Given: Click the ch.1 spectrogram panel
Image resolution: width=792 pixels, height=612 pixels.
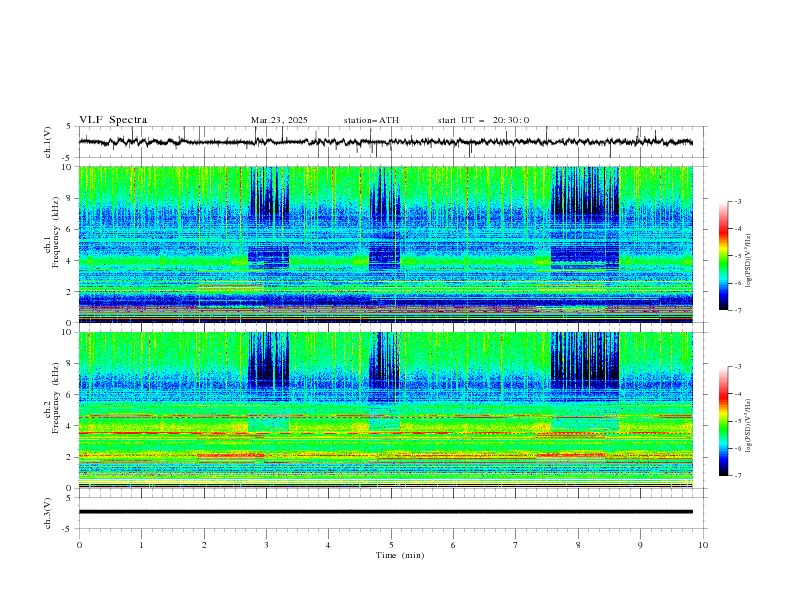Looking at the screenshot, I should (385, 244).
